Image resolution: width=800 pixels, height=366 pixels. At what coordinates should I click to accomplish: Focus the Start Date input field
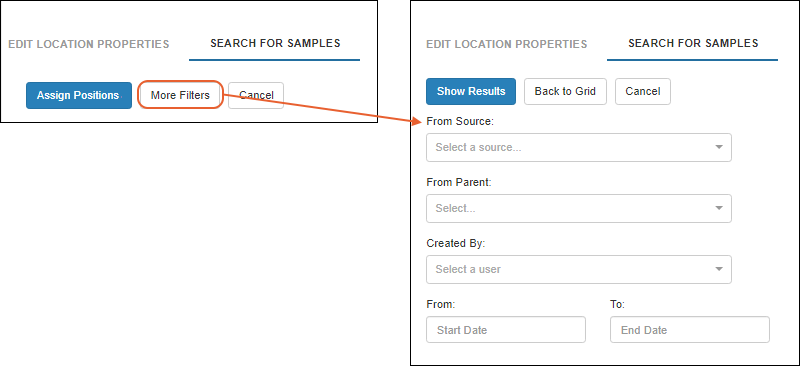tap(506, 330)
